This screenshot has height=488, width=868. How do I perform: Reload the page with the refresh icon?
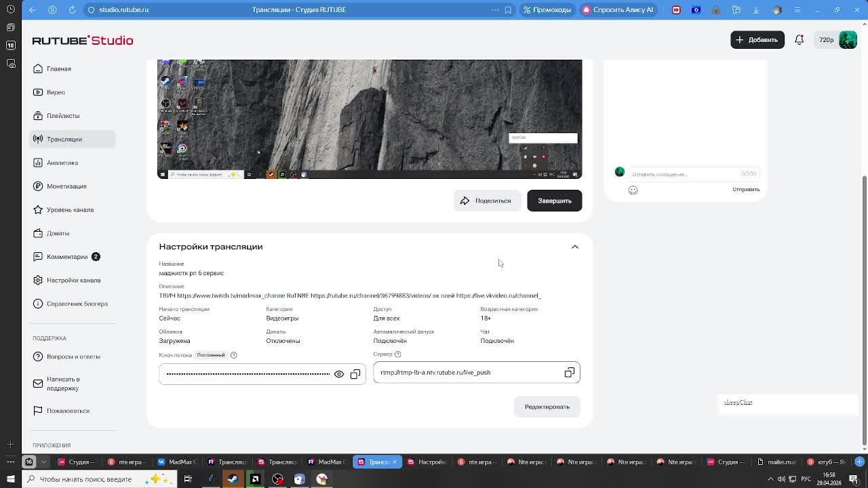[72, 9]
